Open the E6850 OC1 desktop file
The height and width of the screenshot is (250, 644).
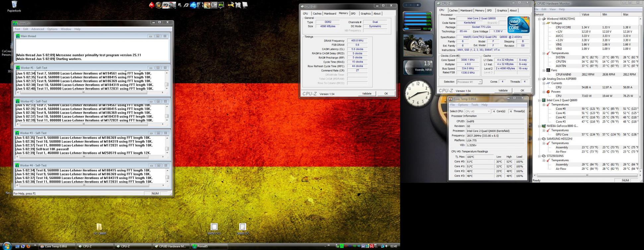tap(214, 229)
